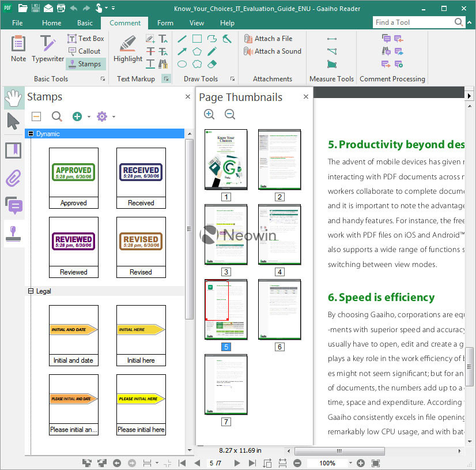Click the zoom out minus button

coord(297,463)
